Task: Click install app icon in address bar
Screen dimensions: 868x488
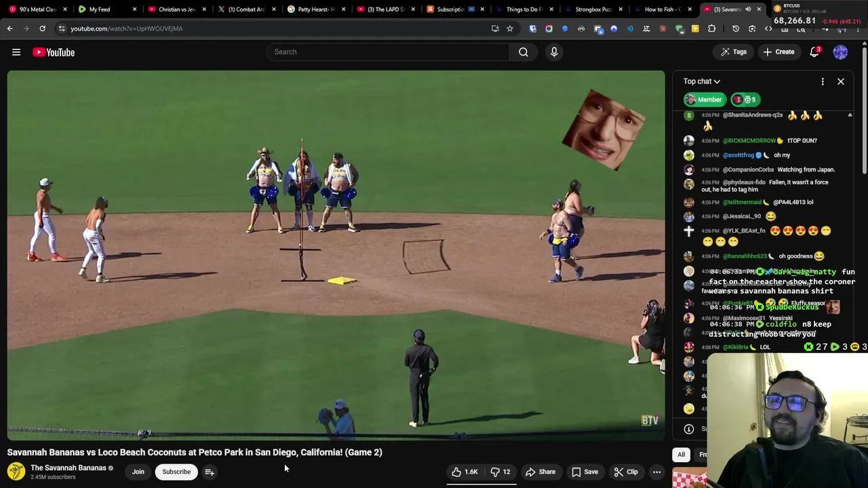Action: click(495, 28)
